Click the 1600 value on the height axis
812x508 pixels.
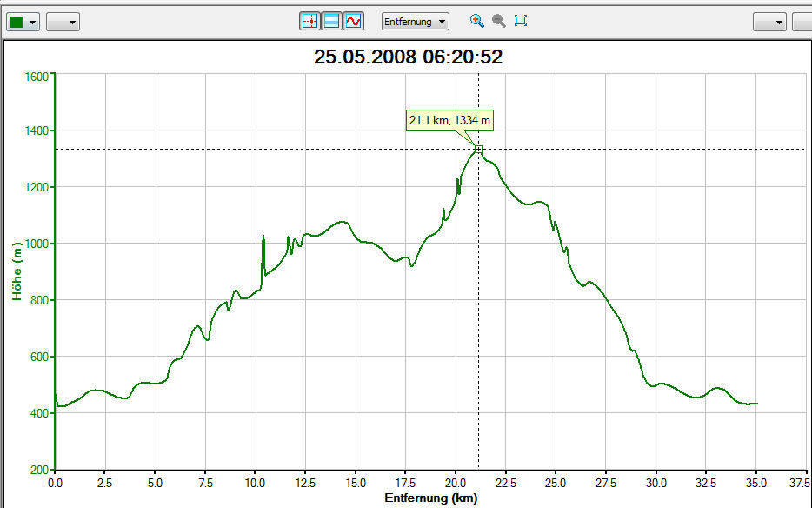click(37, 77)
